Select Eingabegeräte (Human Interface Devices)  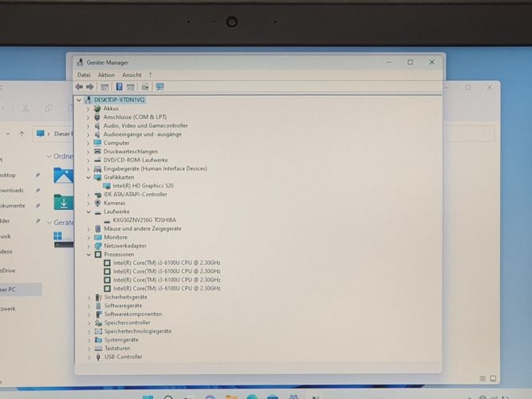pyautogui.click(x=155, y=168)
